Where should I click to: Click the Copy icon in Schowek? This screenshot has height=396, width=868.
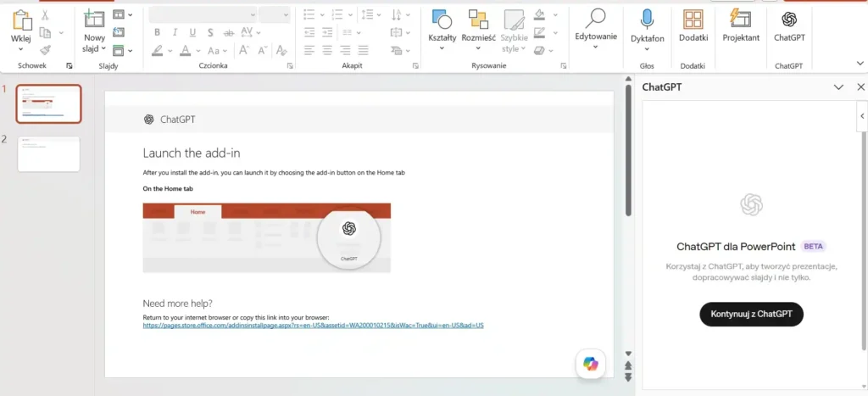pyautogui.click(x=46, y=33)
